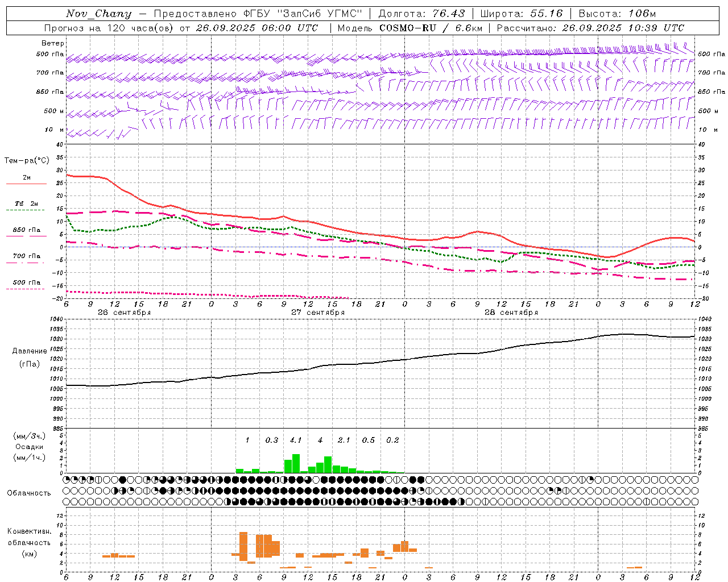Click the model name "COSMO-RU / 6.6км"
The height and width of the screenshot is (582, 728).
coord(431,28)
